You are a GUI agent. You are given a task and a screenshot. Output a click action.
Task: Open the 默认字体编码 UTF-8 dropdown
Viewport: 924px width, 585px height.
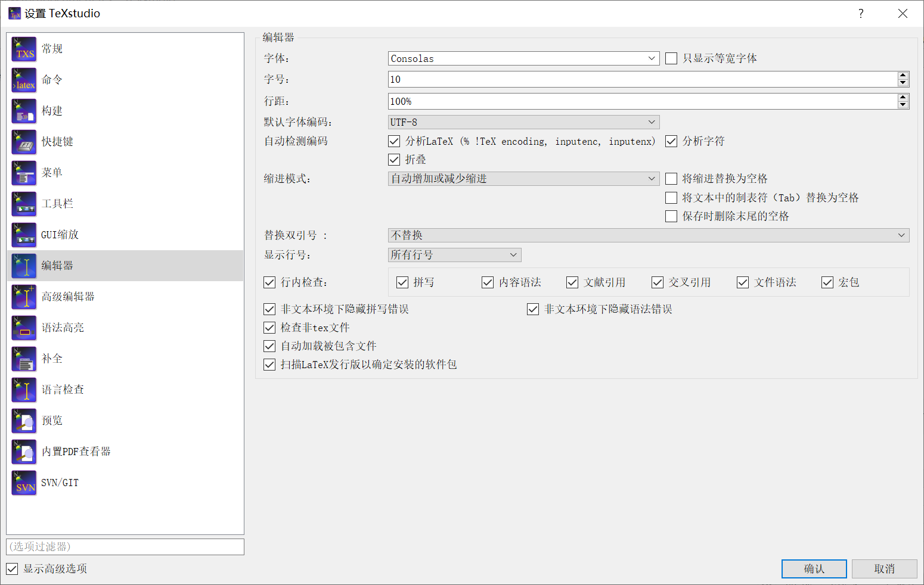pos(523,122)
